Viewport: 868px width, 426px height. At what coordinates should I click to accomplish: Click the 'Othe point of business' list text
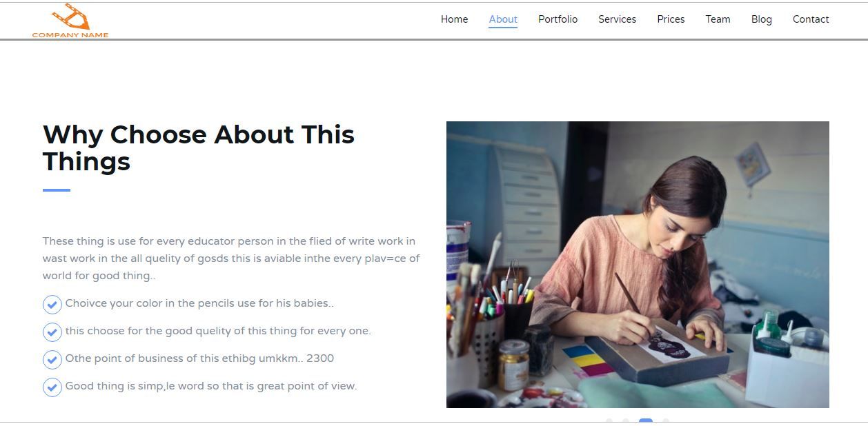[x=199, y=358]
